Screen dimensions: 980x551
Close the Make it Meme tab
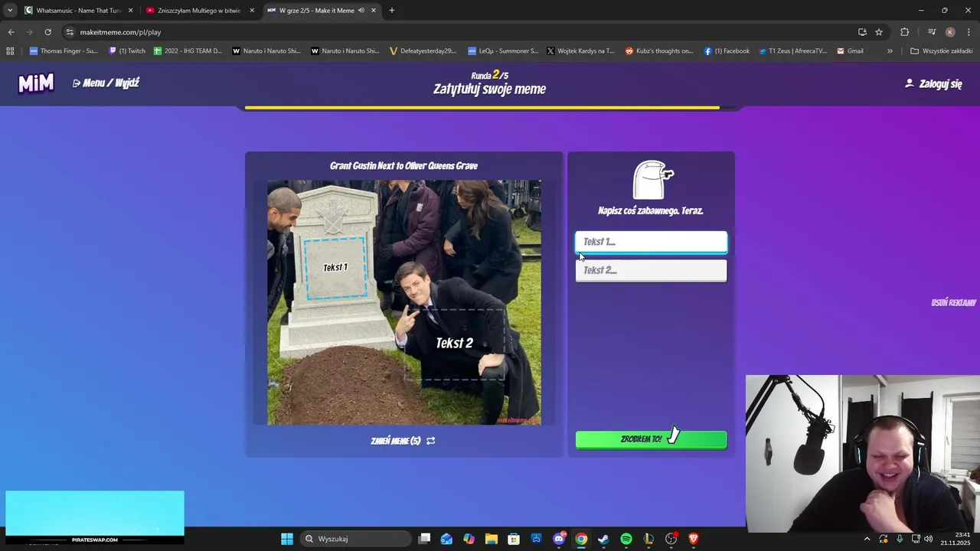[x=374, y=11]
